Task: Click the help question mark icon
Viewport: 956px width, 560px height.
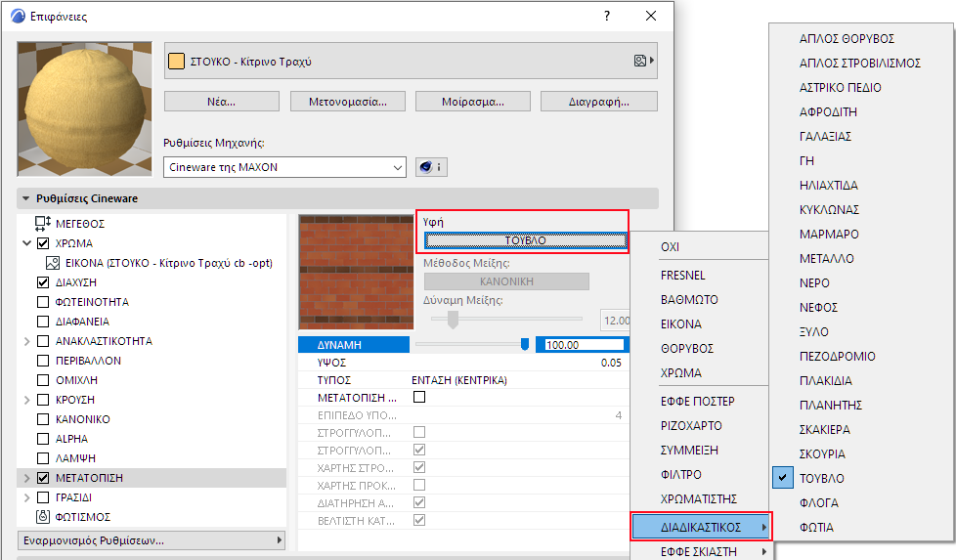Action: click(607, 16)
